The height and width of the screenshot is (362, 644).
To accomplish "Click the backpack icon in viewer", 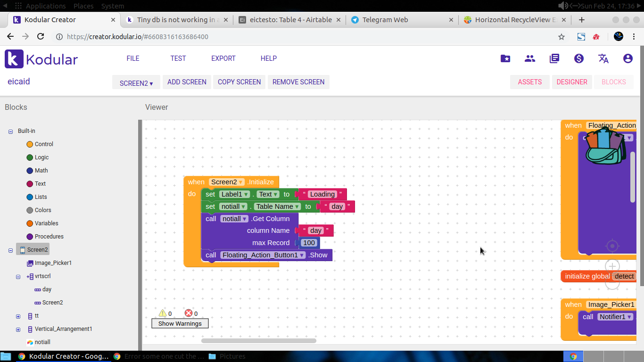I will (605, 147).
